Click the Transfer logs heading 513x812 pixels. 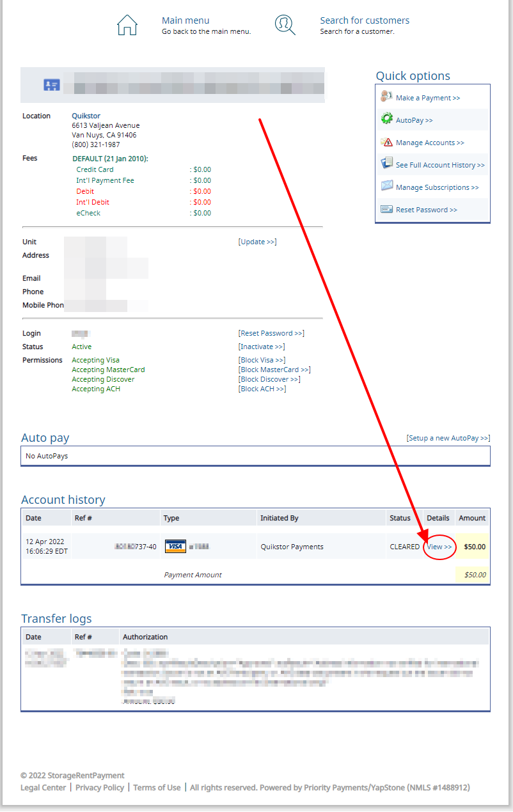tap(56, 618)
